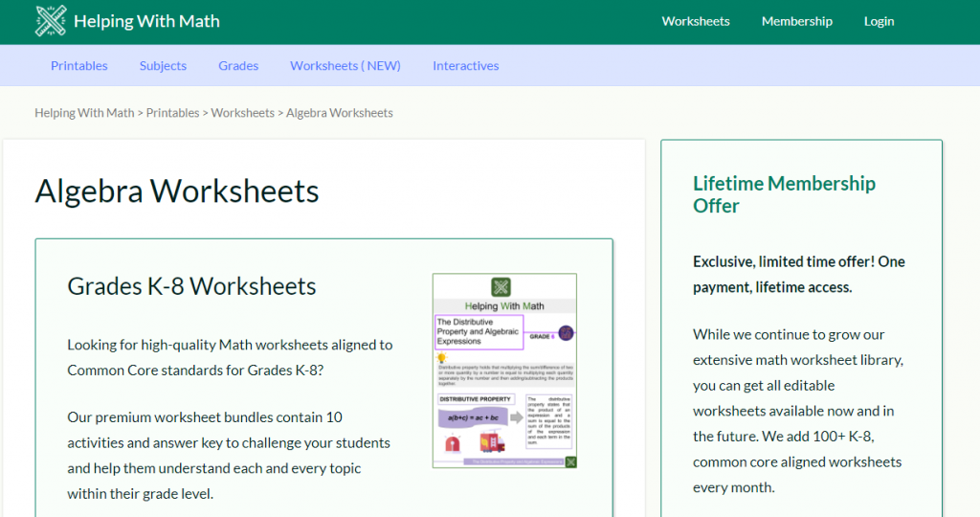Viewport: 980px width, 517px height.
Task: Select the Printables tab
Action: coord(79,66)
